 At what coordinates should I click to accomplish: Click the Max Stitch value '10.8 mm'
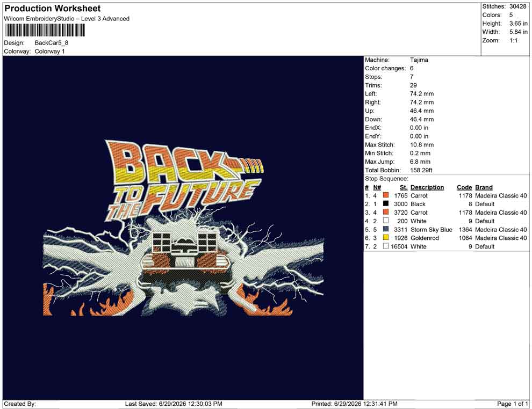point(422,145)
